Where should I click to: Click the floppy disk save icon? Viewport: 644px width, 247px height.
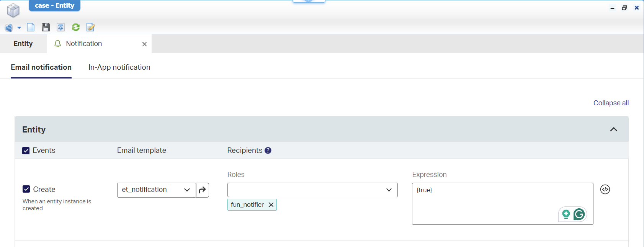click(x=46, y=27)
